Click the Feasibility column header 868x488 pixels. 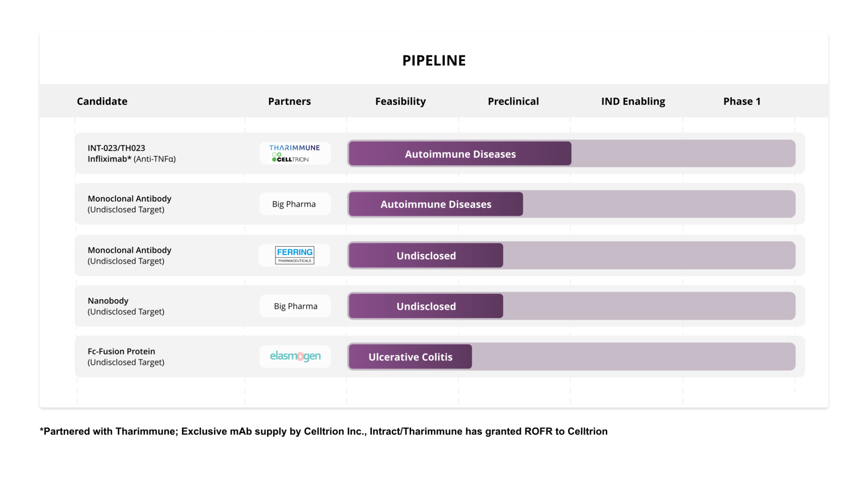pos(400,101)
